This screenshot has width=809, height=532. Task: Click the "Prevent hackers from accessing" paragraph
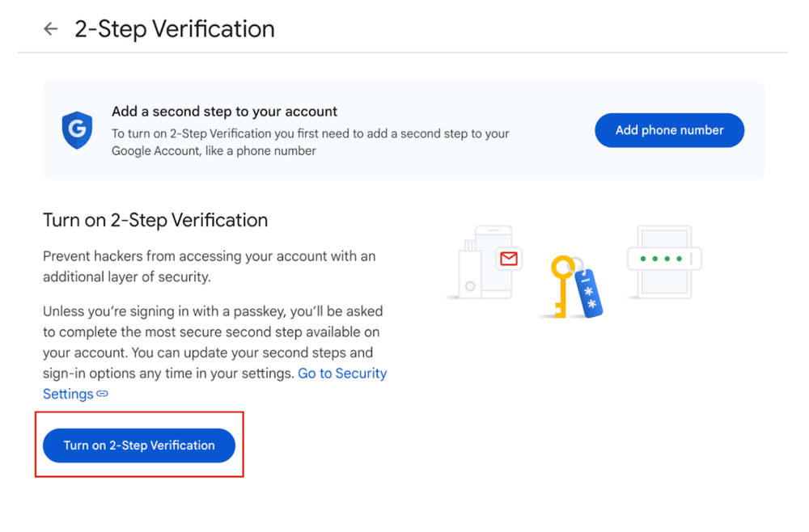[209, 266]
